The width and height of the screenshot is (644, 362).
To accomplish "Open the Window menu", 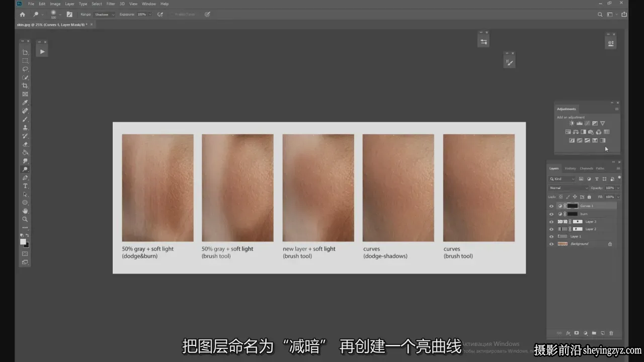I will coord(149,4).
